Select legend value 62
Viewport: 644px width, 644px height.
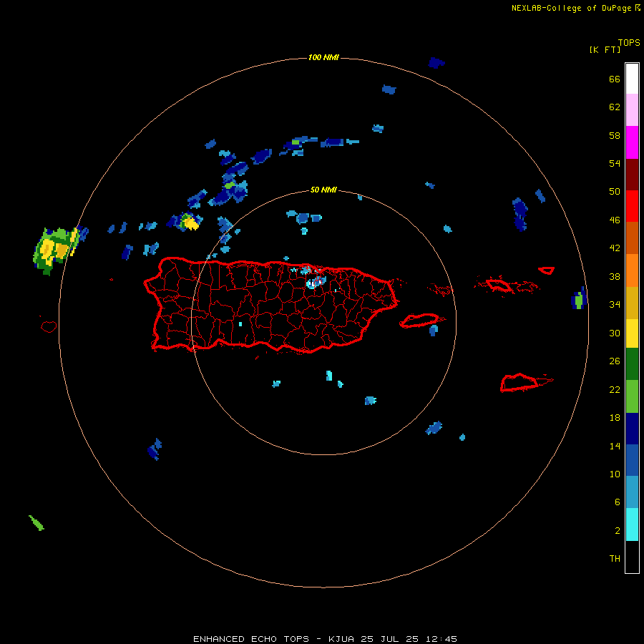(615, 107)
